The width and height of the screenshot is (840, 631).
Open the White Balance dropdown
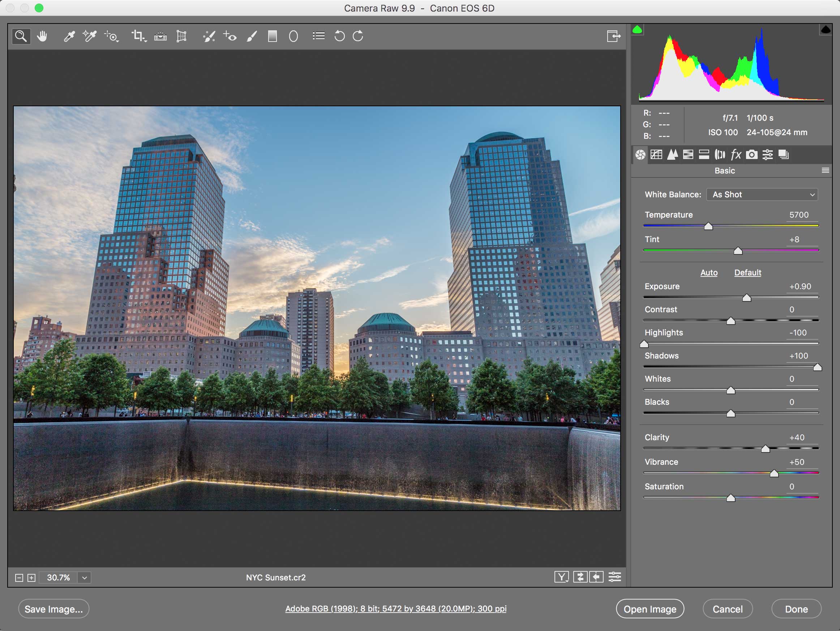[x=762, y=194]
